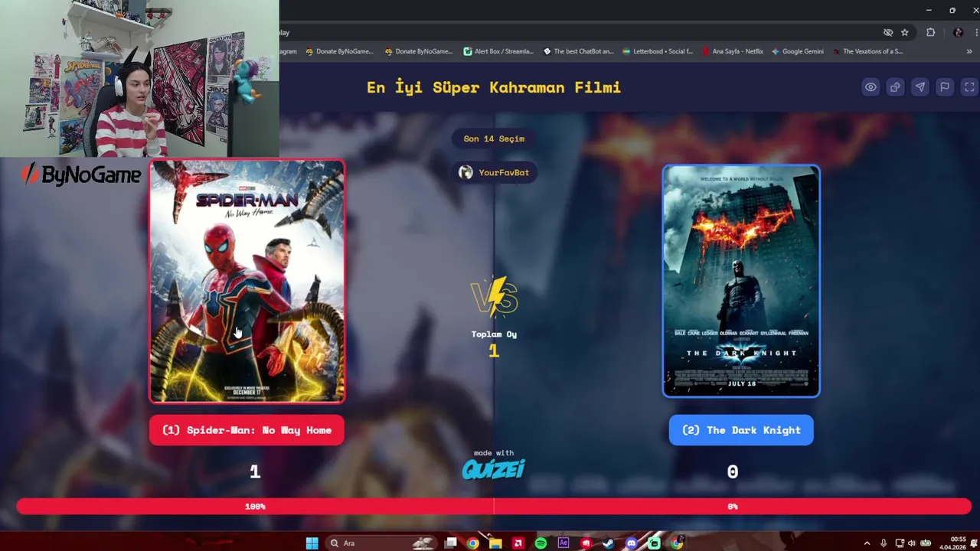Open the Windows Start menu
The width and height of the screenshot is (980, 551).
point(312,543)
